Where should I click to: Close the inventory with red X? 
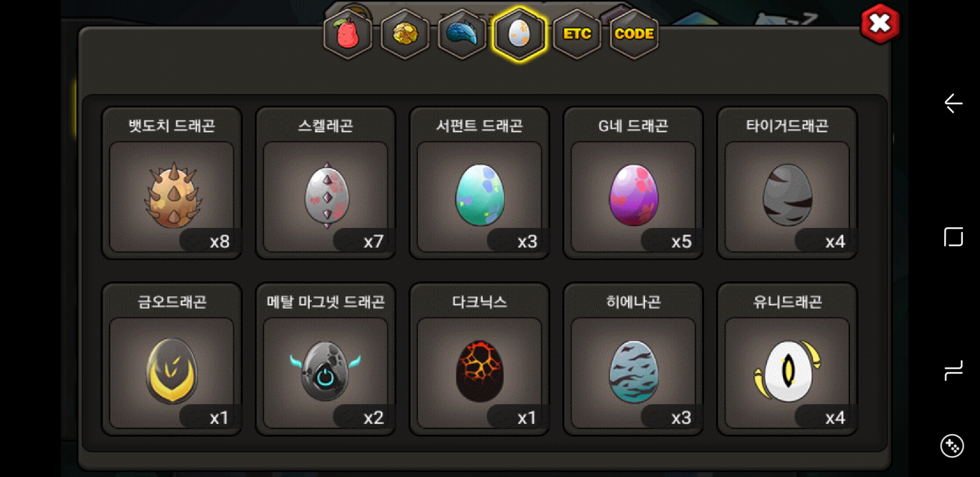[880, 24]
